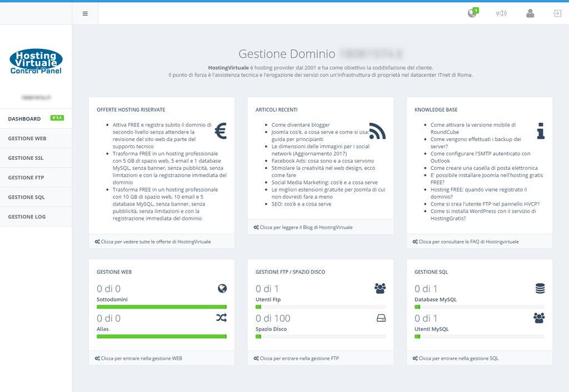This screenshot has width=569, height=392.
Task: Click the 'Gestione Dominio' page heading
Action: point(287,54)
